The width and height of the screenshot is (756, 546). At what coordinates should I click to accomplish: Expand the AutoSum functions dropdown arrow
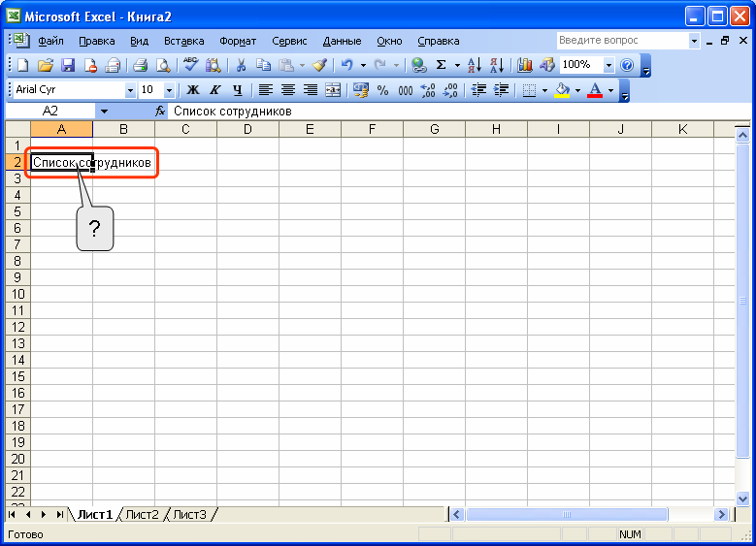click(x=456, y=65)
